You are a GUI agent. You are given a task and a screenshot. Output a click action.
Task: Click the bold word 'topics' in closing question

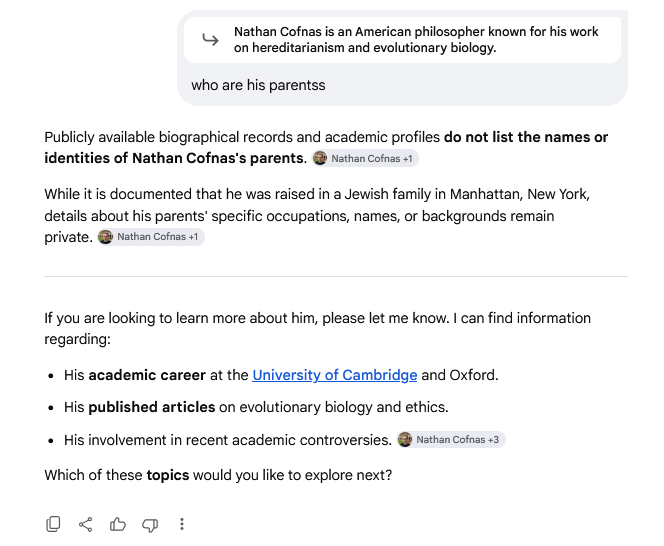(168, 475)
